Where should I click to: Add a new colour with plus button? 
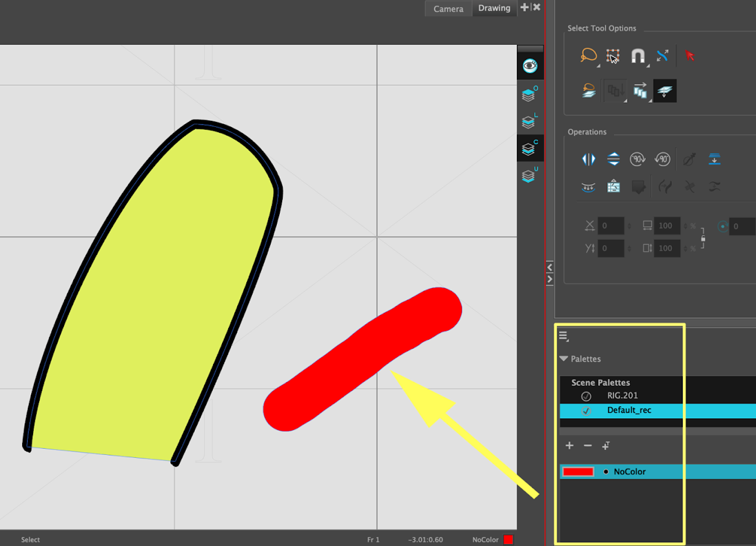569,445
